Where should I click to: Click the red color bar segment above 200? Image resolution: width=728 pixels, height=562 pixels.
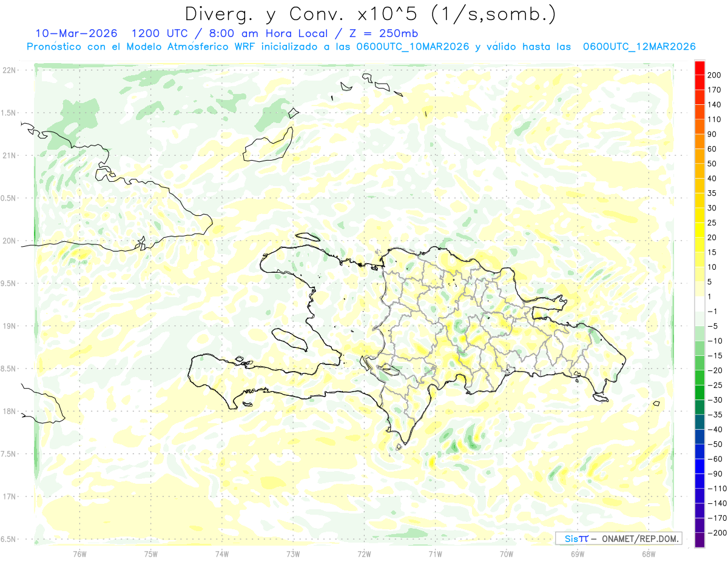699,67
